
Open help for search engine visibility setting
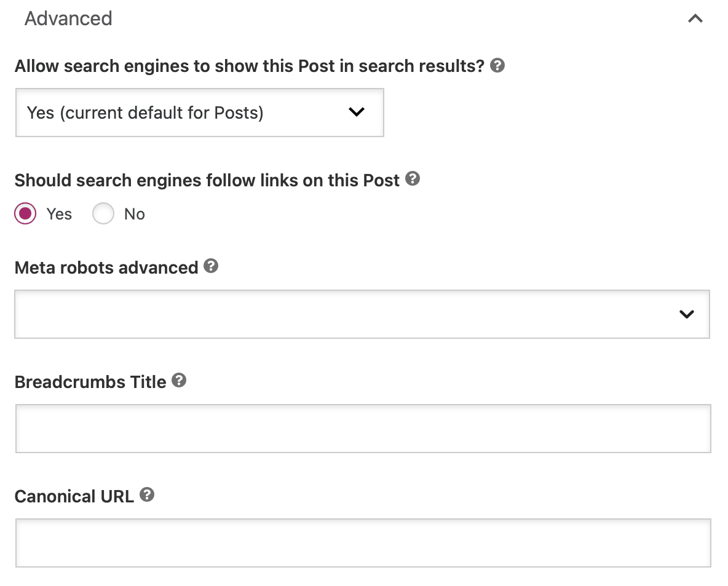click(x=498, y=65)
